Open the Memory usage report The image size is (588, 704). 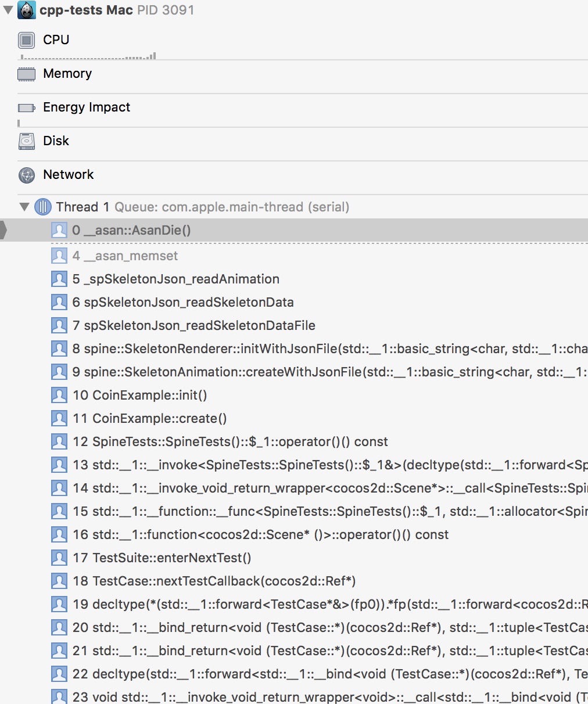click(x=67, y=74)
